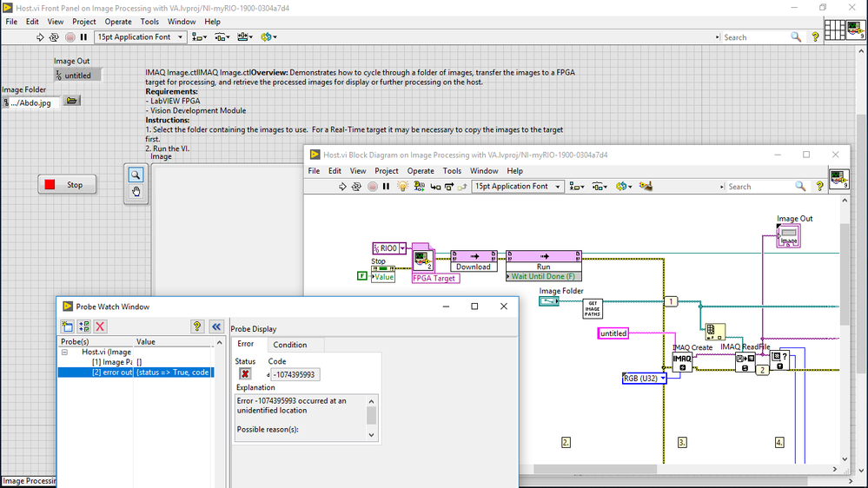This screenshot has height=488, width=868.
Task: Open Front Panel Operate menu
Action: 118,22
